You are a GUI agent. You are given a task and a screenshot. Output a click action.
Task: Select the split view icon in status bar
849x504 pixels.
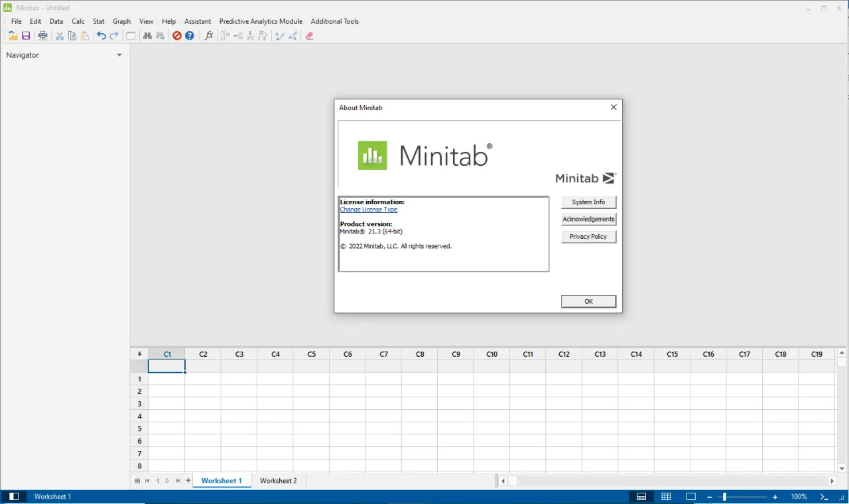tap(641, 497)
